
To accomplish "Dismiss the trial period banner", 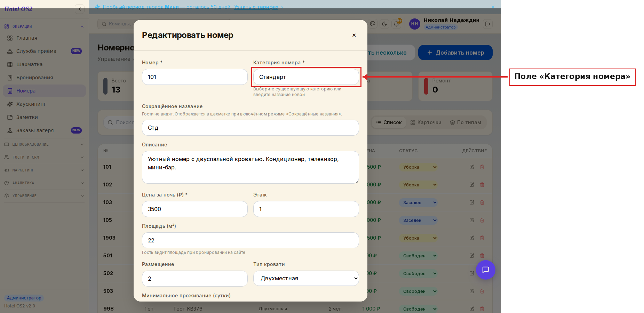I will [493, 7].
